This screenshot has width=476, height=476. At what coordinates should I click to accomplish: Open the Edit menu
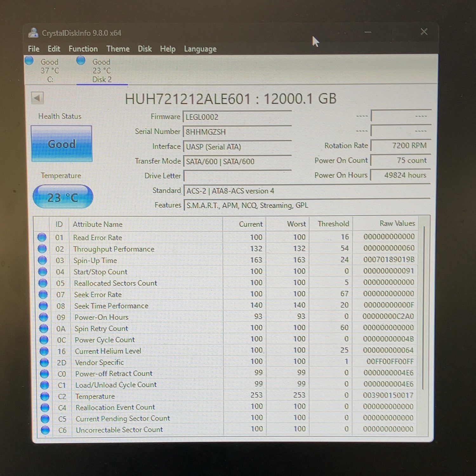click(54, 49)
